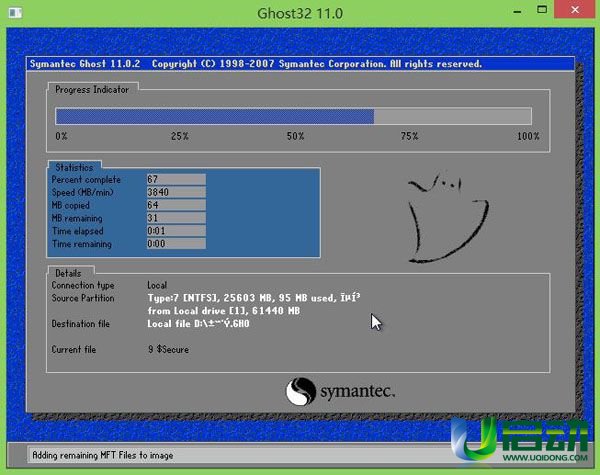Click the Symantec yin-yang logo icon

[x=303, y=391]
